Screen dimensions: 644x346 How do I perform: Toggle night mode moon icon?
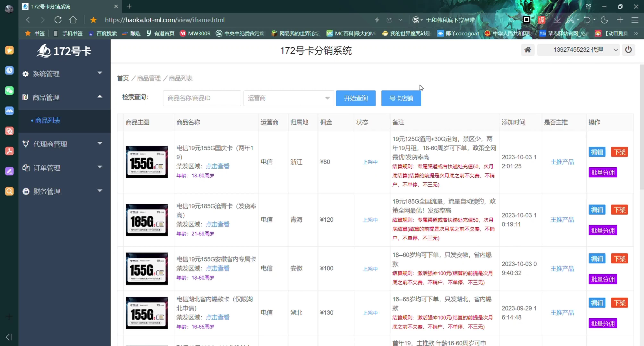tap(605, 20)
